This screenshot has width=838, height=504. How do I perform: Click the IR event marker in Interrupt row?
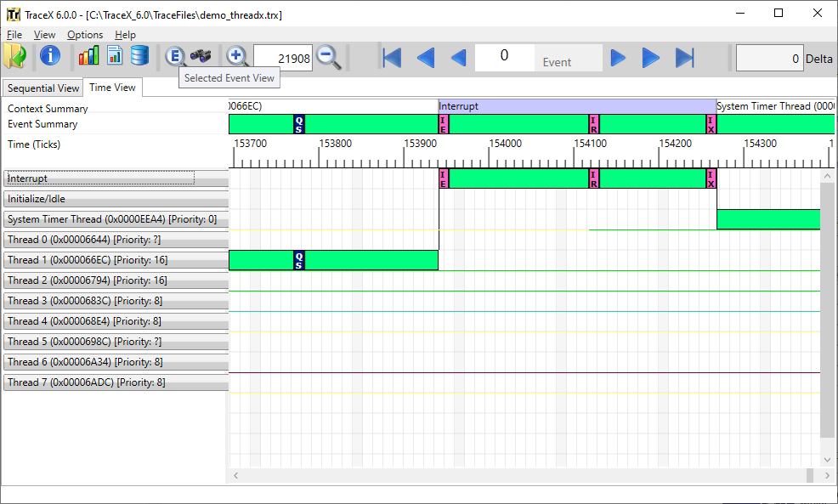594,178
